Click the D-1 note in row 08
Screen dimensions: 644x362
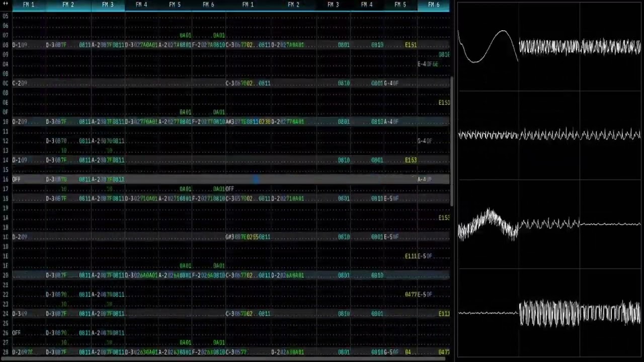[x=17, y=45]
